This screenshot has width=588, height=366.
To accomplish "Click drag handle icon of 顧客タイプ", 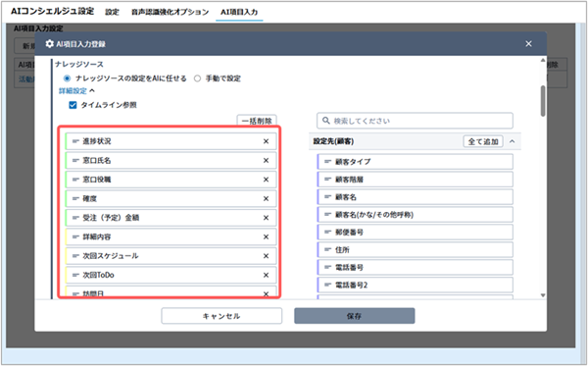I will (327, 162).
